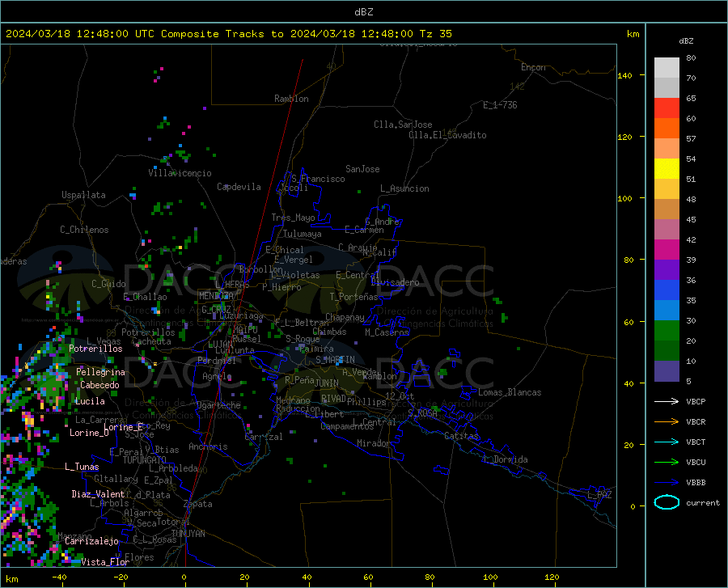Click the Villavicencio map label

(x=180, y=173)
